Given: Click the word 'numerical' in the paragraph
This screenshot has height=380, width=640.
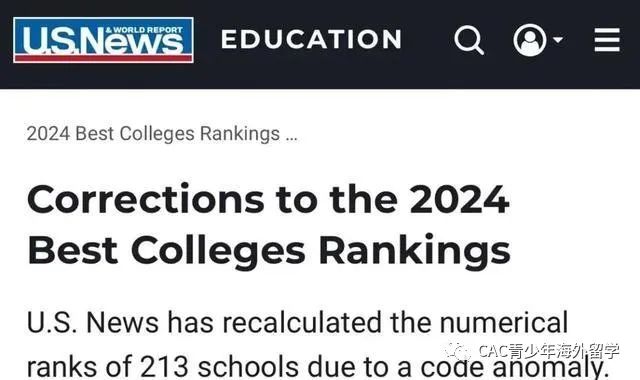Looking at the screenshot, I should pyautogui.click(x=504, y=322).
